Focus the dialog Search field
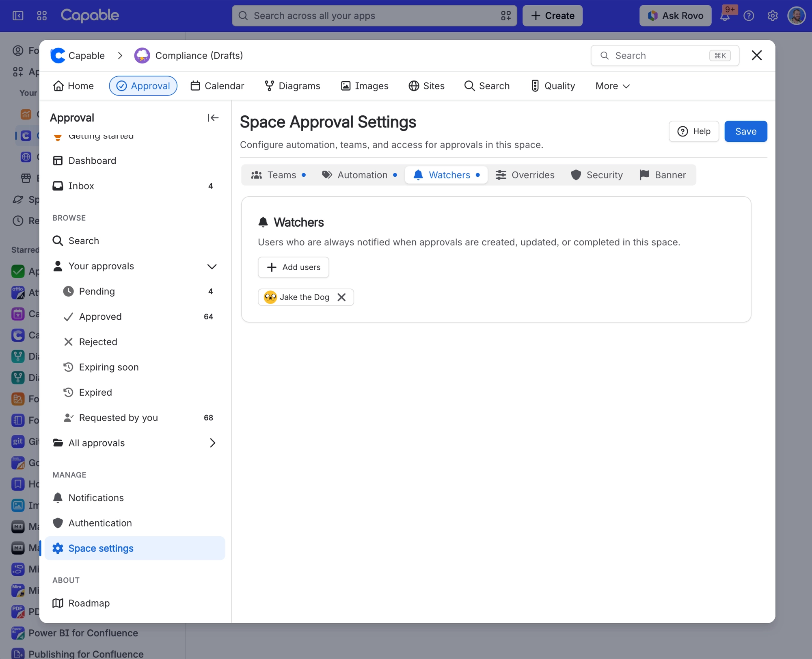This screenshot has height=659, width=812. (665, 56)
